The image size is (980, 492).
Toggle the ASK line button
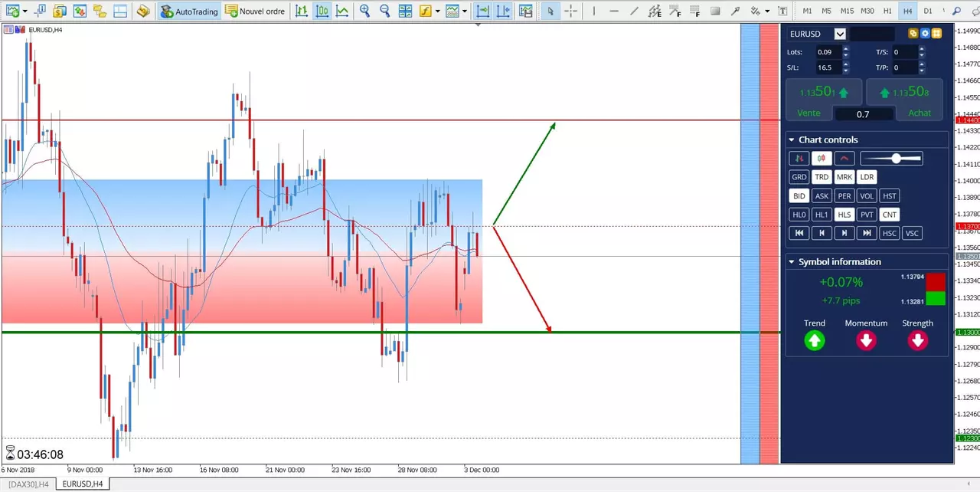pyautogui.click(x=822, y=195)
